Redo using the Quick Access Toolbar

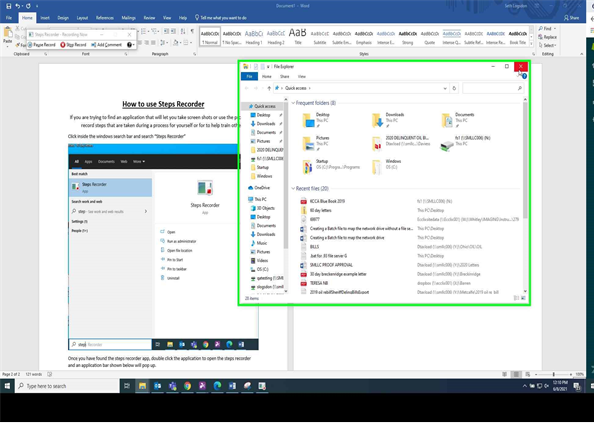coord(28,6)
